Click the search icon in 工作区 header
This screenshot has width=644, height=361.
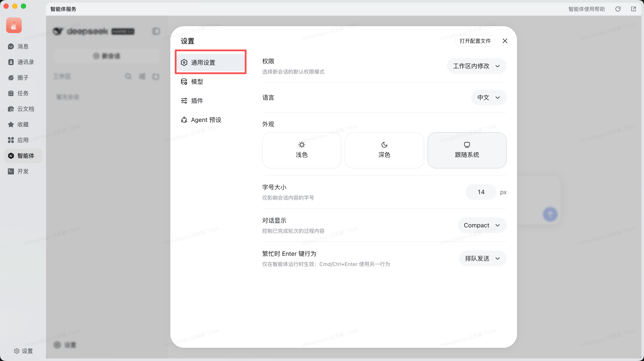coord(128,76)
